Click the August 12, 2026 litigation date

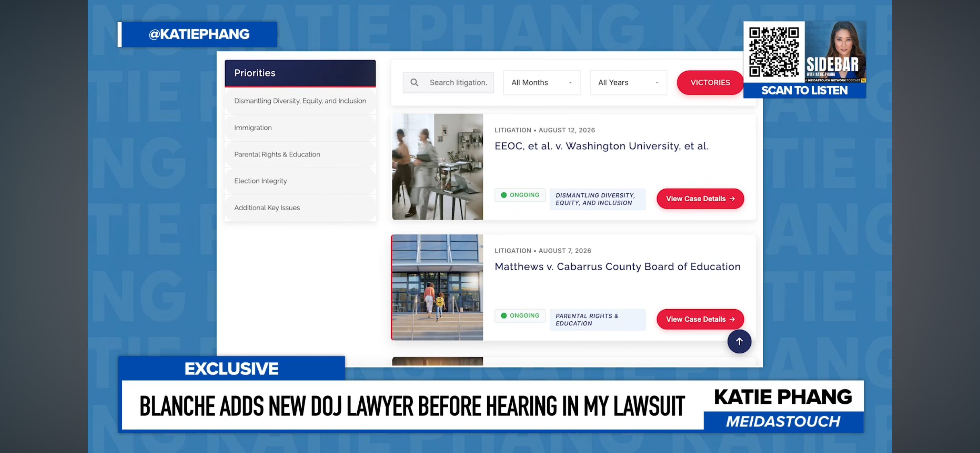pos(566,130)
